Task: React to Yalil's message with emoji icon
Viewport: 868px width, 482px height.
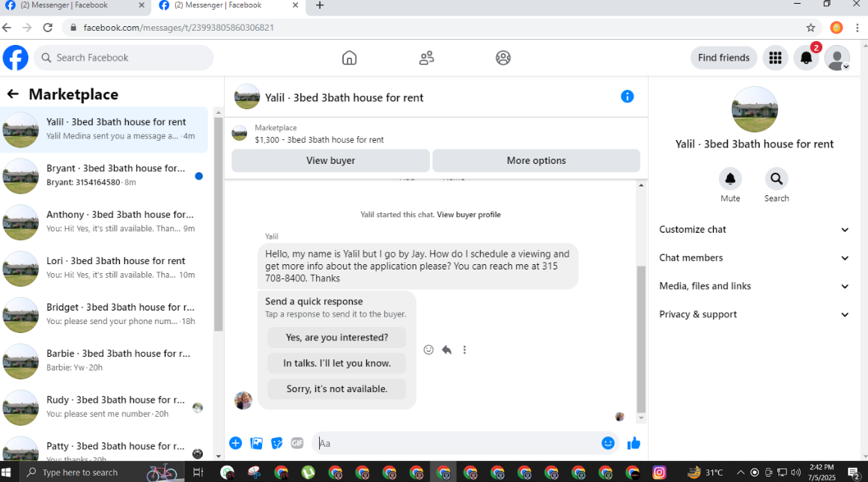Action: point(428,350)
